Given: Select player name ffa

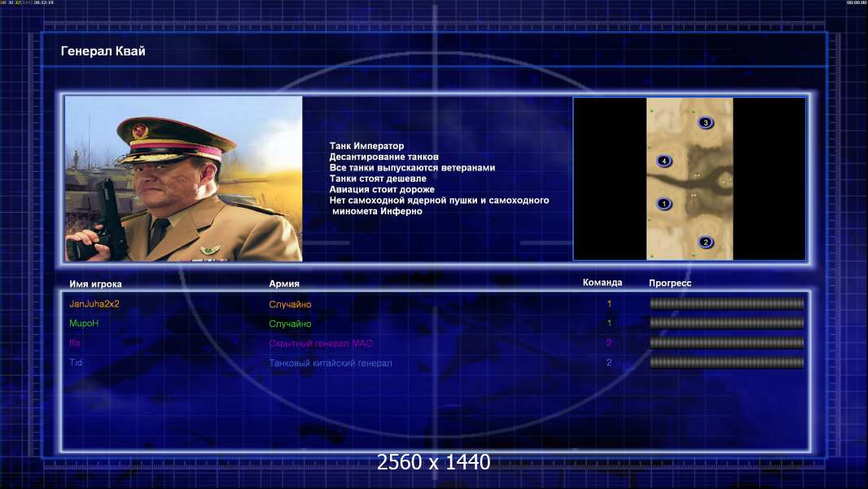Looking at the screenshot, I should point(75,343).
